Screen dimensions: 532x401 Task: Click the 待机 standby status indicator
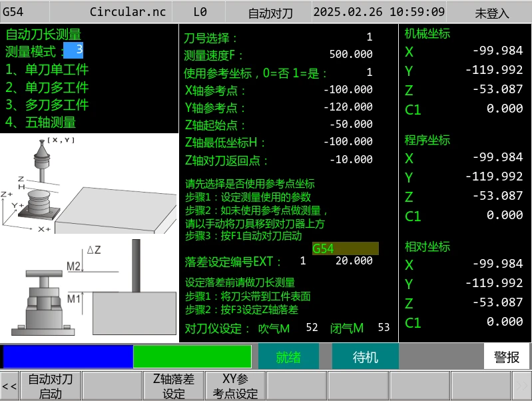[365, 357]
